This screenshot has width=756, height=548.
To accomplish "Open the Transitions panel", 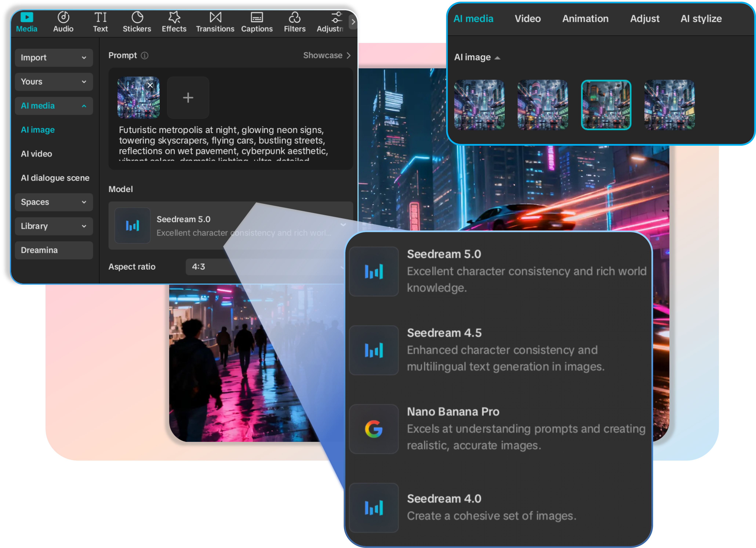I will pos(215,21).
